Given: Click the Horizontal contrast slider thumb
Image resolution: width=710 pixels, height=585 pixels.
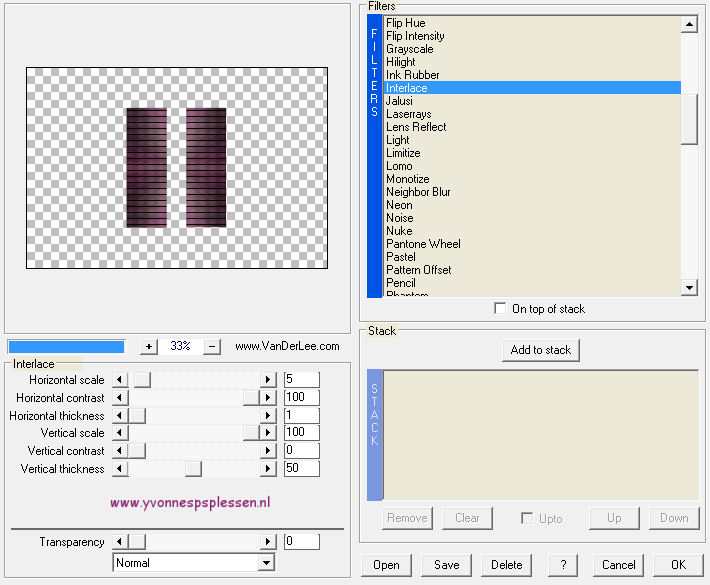Looking at the screenshot, I should 251,398.
